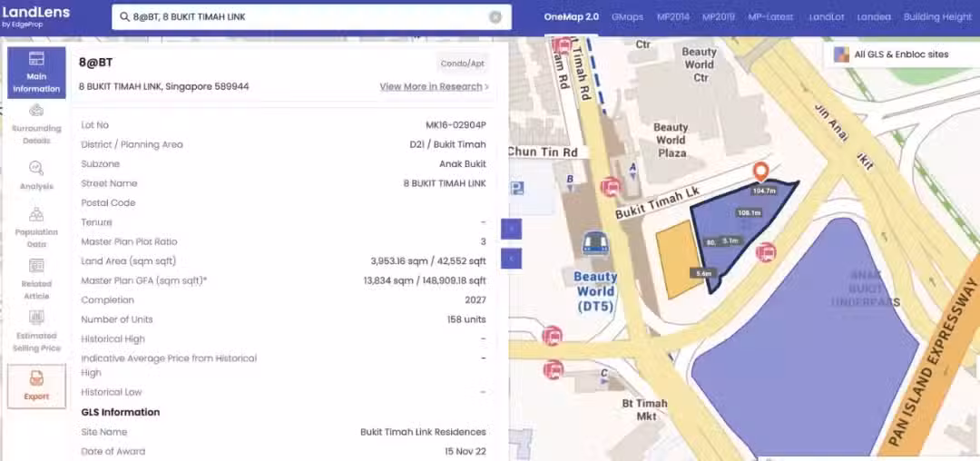Click the 5.6m boundary measurement label

click(704, 273)
